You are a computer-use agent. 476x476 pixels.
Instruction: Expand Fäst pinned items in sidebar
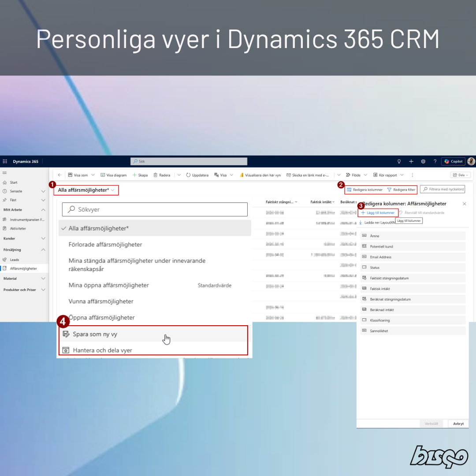click(x=43, y=200)
